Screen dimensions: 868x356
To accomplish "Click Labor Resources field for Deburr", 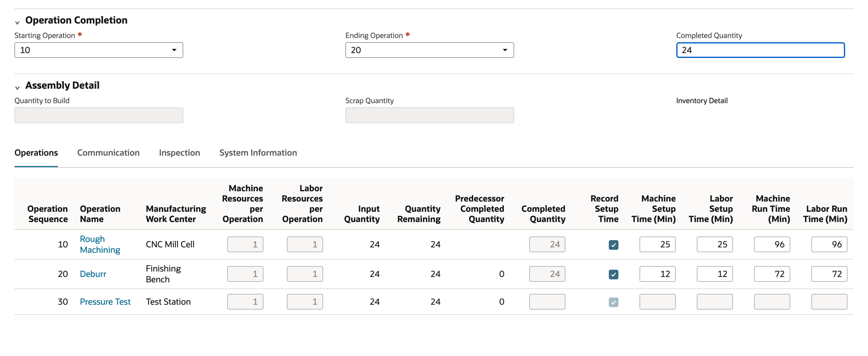I will coord(305,274).
